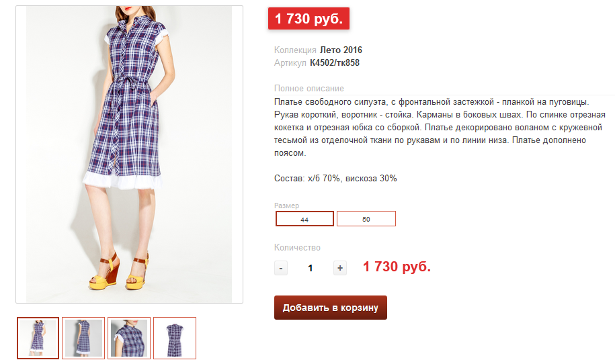615x364 pixels.
Task: Show the second thumbnail with gray background
Action: click(x=83, y=338)
